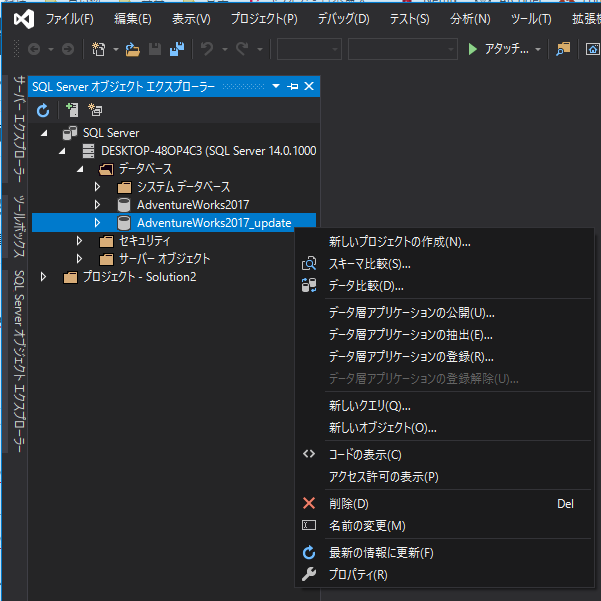Click the data compare icon in context menu
Screen dimensions: 601x601
(309, 286)
